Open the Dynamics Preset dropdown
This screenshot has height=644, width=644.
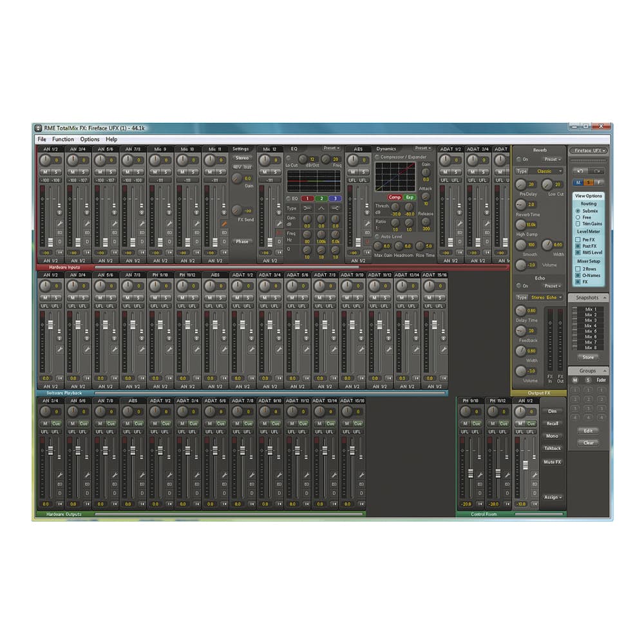[x=422, y=148]
